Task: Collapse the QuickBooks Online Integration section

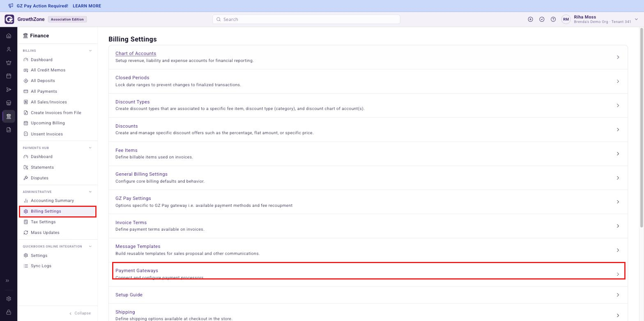Action: (x=90, y=246)
